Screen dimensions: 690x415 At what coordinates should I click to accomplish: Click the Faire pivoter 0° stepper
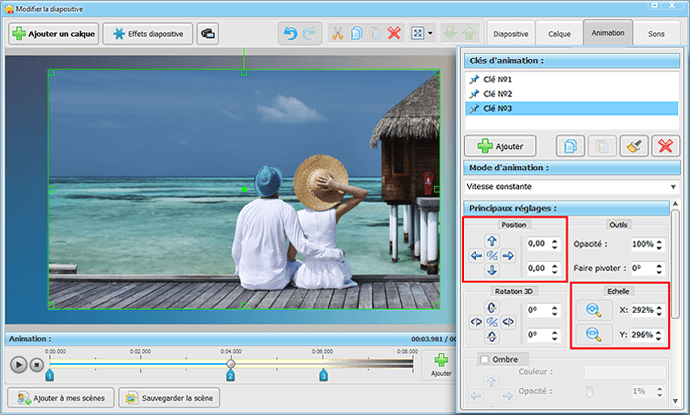[659, 268]
